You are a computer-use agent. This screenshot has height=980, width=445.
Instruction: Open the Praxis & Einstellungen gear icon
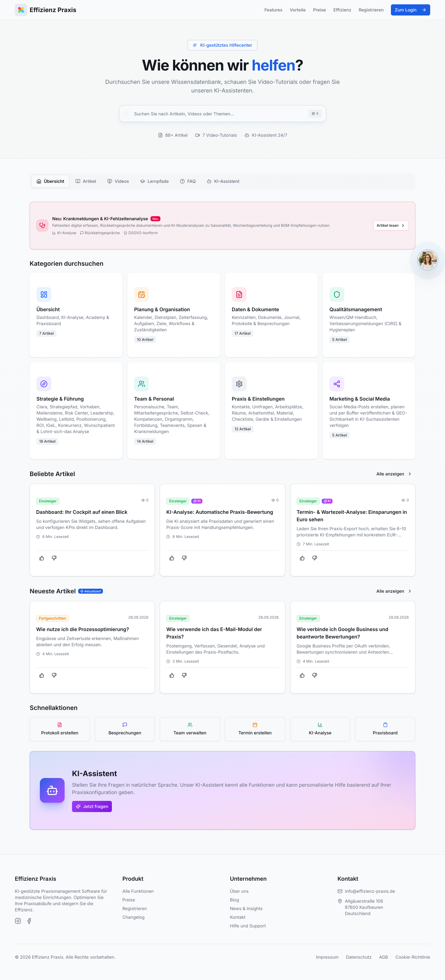coord(239,384)
